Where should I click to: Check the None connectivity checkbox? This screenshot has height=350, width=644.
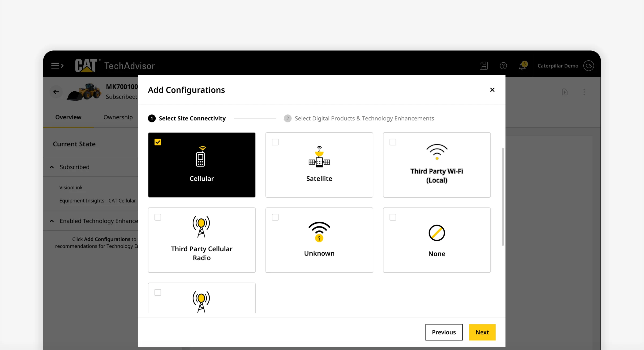tap(393, 217)
